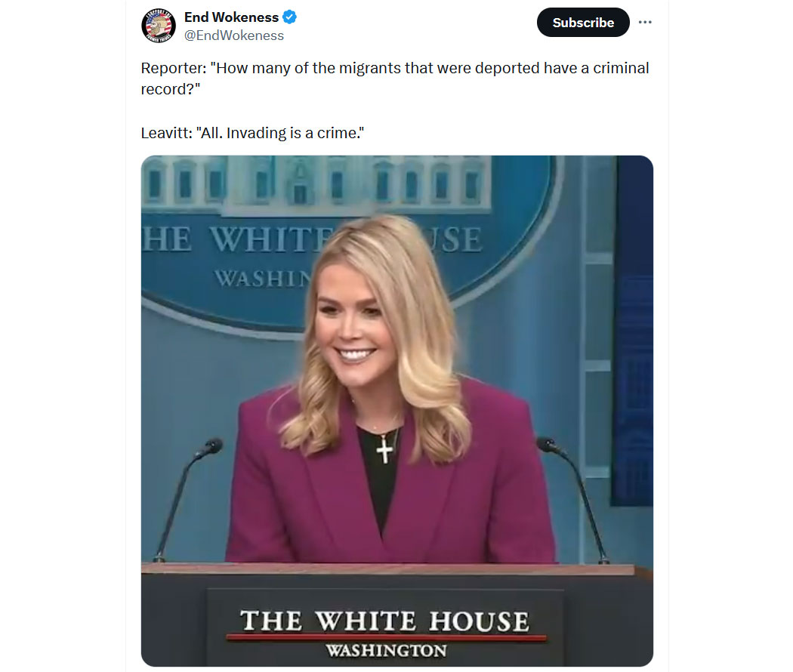Screen dimensions: 793x672
Task: Click the @EndWokeness handle
Action: 233,35
